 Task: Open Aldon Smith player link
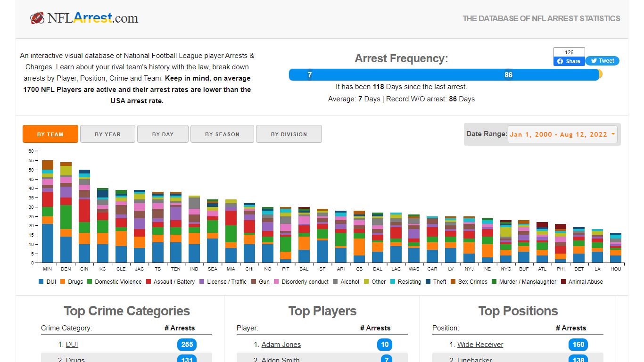(x=280, y=360)
